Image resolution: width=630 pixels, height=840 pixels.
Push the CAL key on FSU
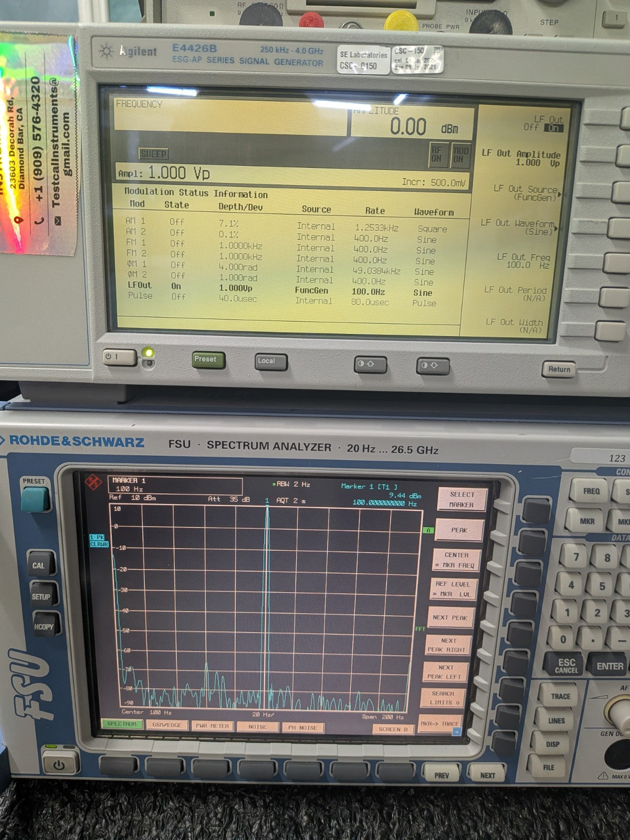(40, 565)
